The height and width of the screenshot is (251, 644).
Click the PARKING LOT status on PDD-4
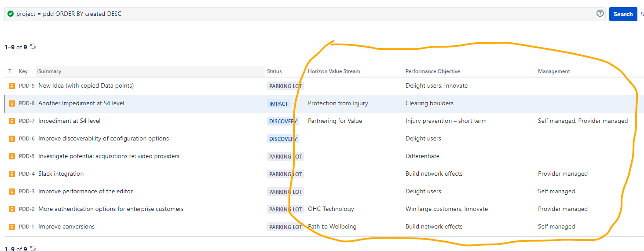click(x=285, y=174)
